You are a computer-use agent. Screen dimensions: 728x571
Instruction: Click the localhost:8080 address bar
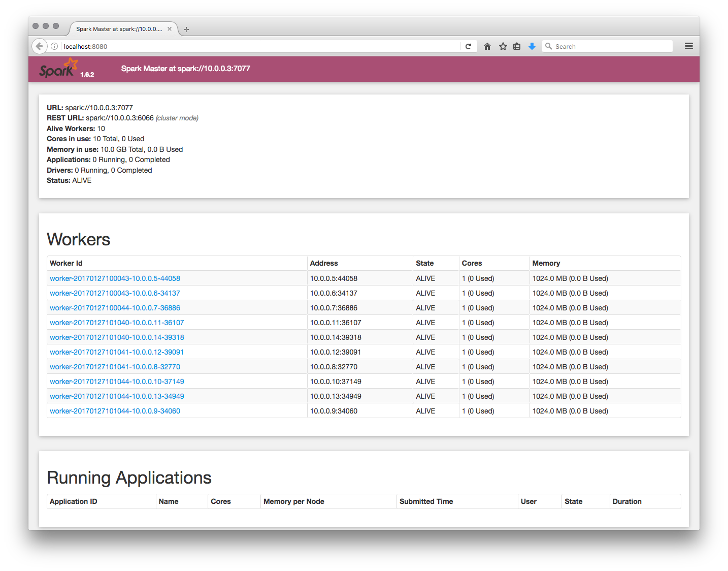(x=261, y=46)
